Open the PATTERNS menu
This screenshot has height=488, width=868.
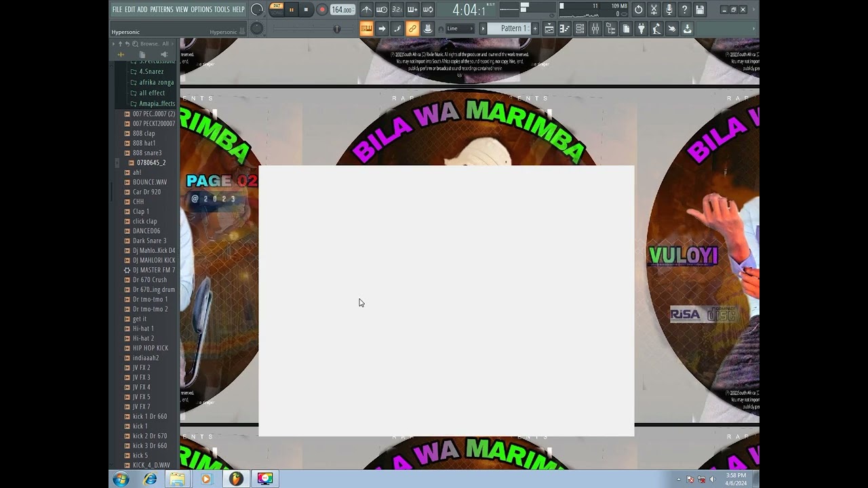161,9
